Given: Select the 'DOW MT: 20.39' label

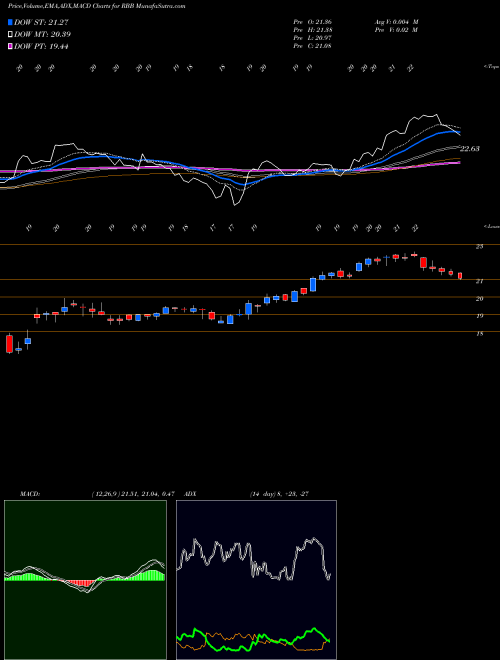Looking at the screenshot, I should click(x=42, y=35).
